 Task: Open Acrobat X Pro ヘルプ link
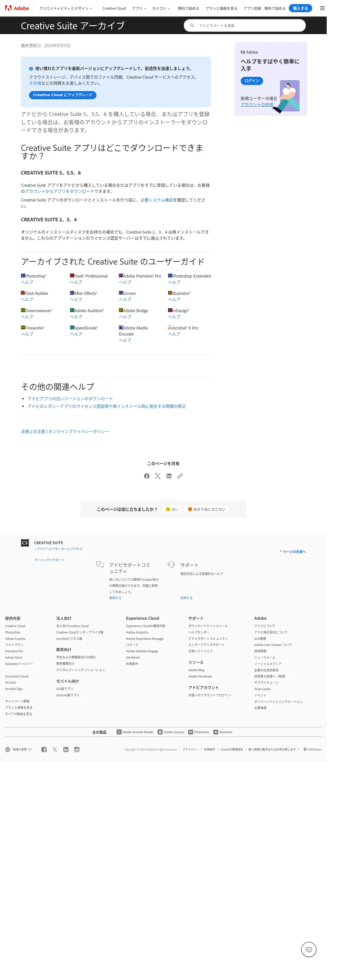pyautogui.click(x=174, y=334)
